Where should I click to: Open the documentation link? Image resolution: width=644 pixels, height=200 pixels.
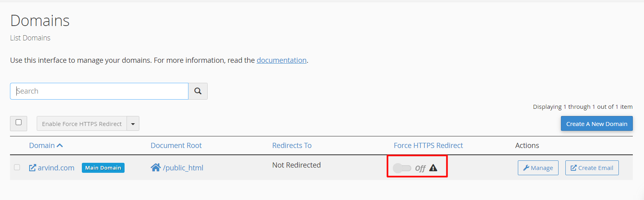click(281, 60)
